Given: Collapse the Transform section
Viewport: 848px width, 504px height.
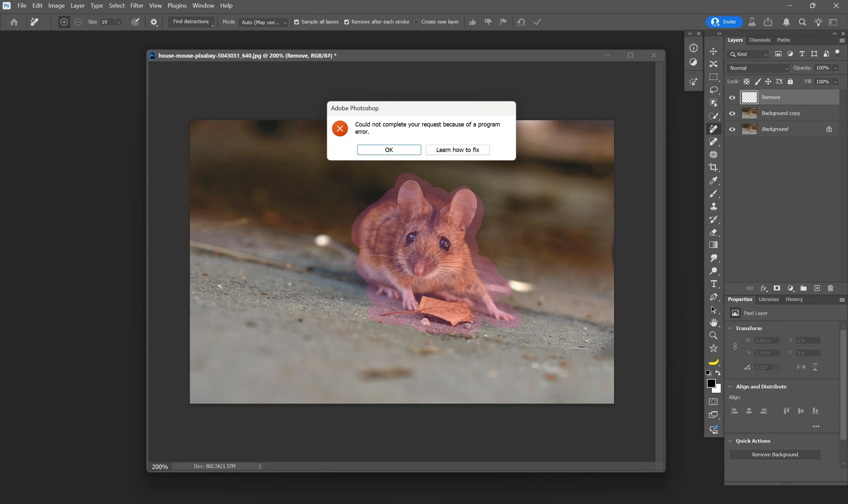Looking at the screenshot, I should click(730, 328).
